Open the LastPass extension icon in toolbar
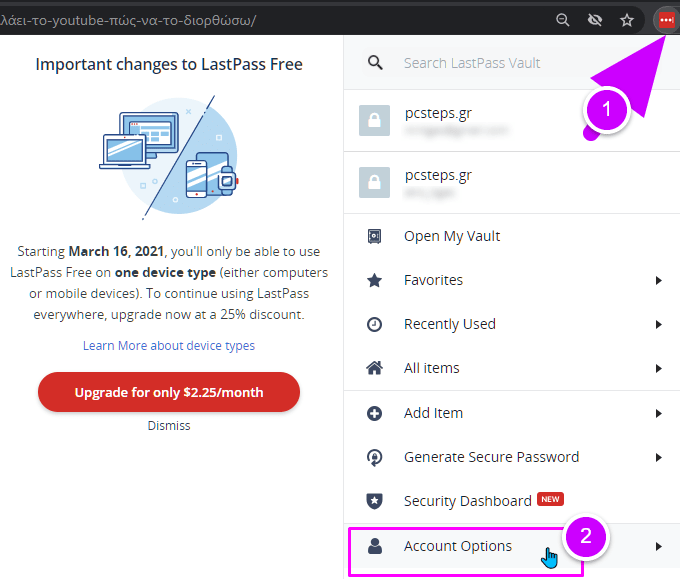Screen dimensions: 680x579 (x=666, y=20)
